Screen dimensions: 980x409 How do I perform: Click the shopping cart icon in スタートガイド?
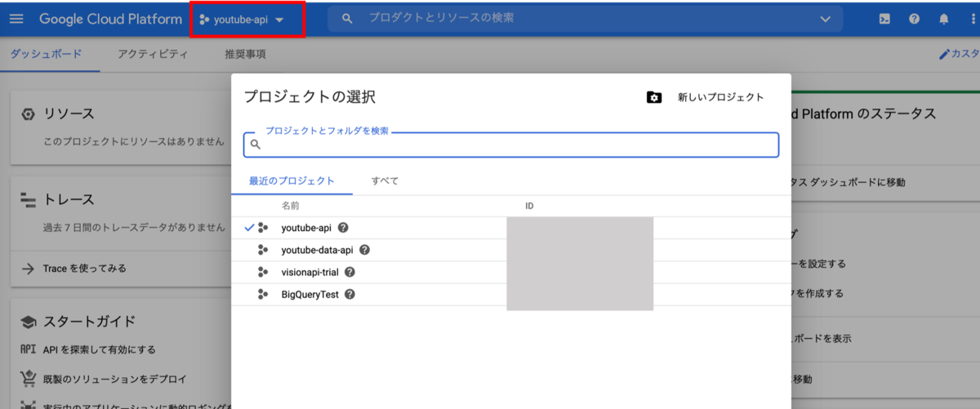coord(28,379)
